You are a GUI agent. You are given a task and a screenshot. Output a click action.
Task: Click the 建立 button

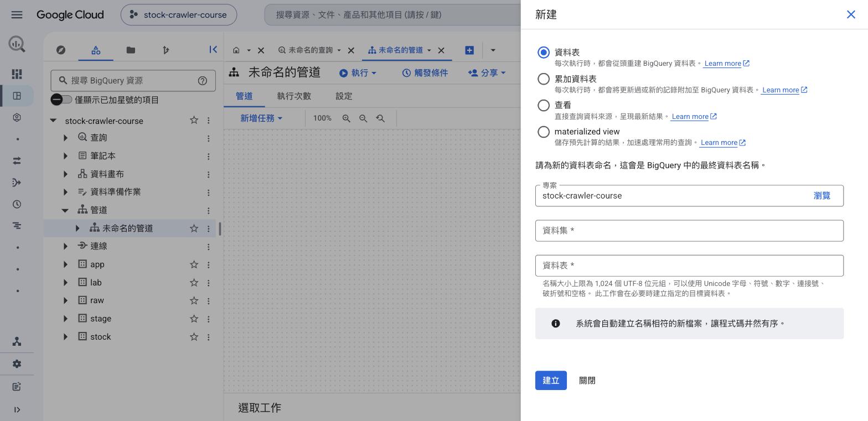(x=551, y=381)
